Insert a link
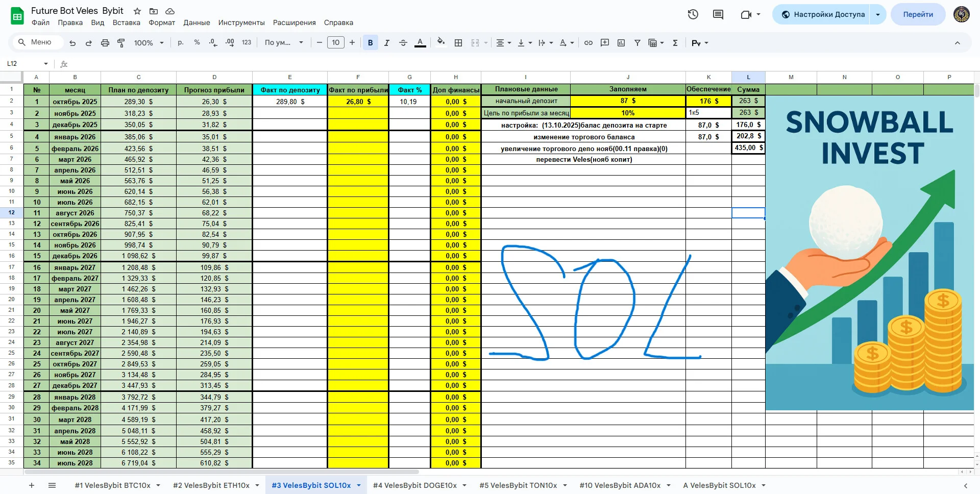 click(589, 43)
